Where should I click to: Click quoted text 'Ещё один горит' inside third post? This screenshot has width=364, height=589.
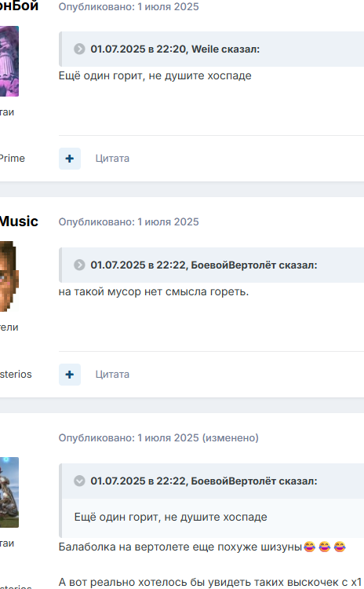[x=170, y=518]
